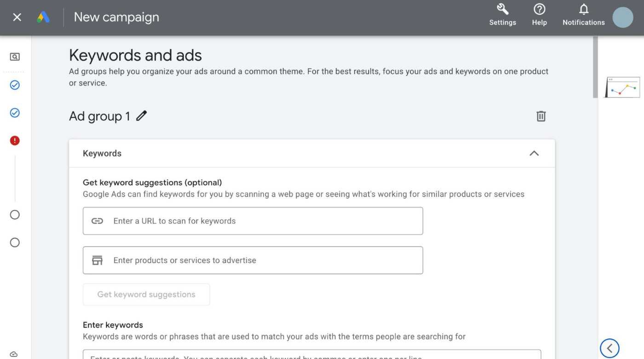Delete Ad group 1 using trash icon
The image size is (644, 359).
coord(541,116)
